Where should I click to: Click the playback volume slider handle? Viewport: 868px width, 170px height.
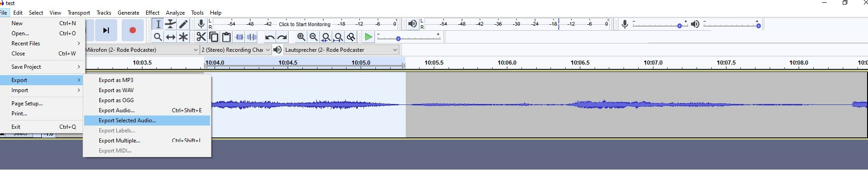[759, 26]
